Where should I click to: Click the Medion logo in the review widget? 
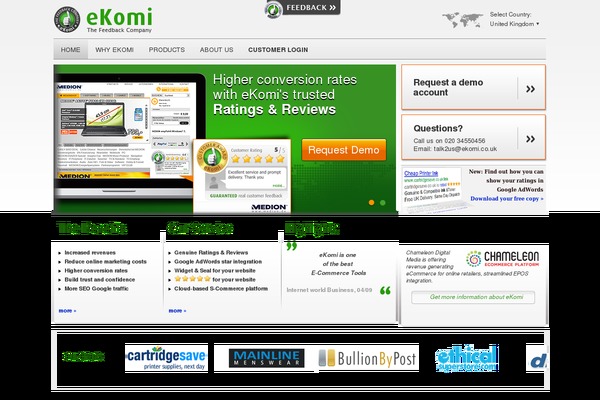269,207
